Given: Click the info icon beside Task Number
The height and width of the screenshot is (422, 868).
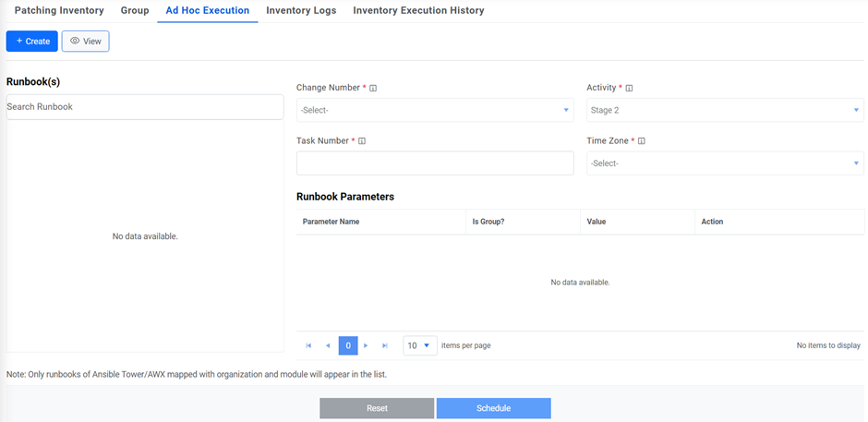Looking at the screenshot, I should pyautogui.click(x=362, y=141).
